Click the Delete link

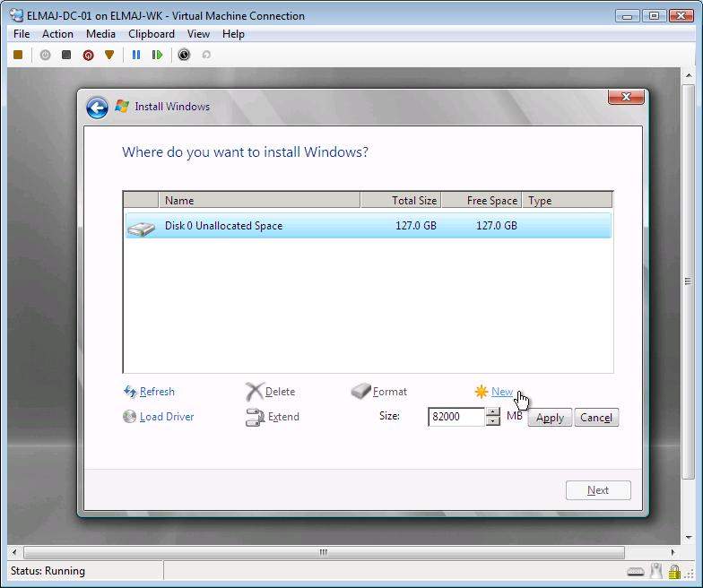click(x=280, y=392)
